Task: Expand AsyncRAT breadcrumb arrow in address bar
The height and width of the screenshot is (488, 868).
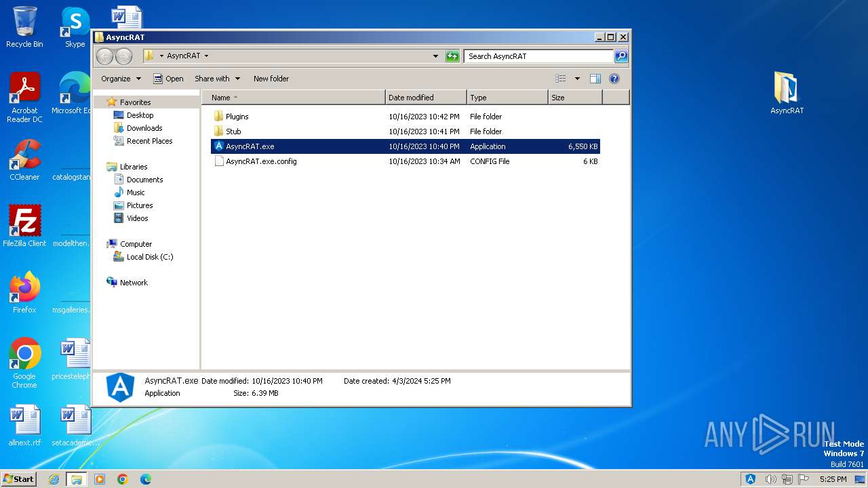Action: pos(206,56)
